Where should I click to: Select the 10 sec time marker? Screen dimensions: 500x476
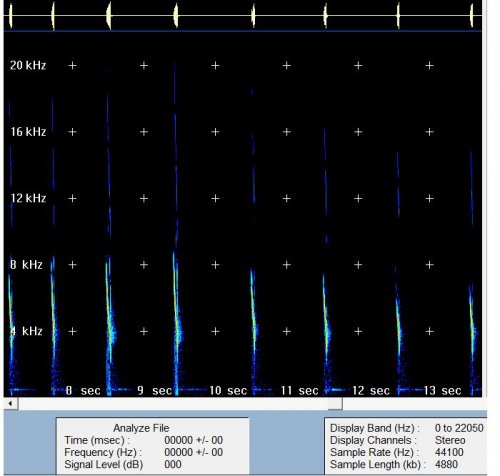coord(228,390)
